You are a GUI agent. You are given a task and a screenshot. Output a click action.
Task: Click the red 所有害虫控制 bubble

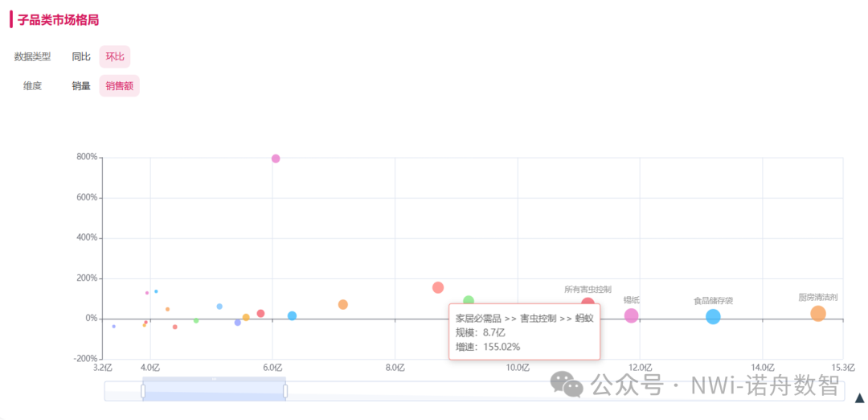[x=588, y=302]
